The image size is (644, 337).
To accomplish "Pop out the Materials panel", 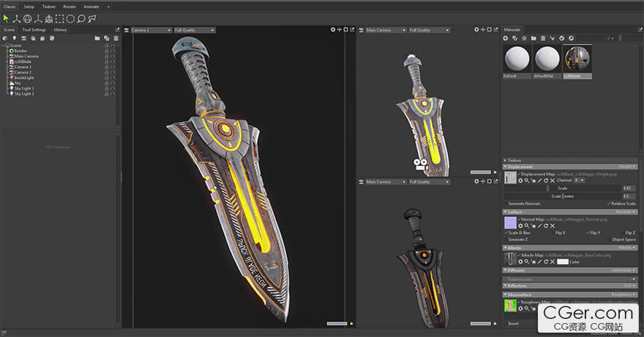I will (640, 29).
